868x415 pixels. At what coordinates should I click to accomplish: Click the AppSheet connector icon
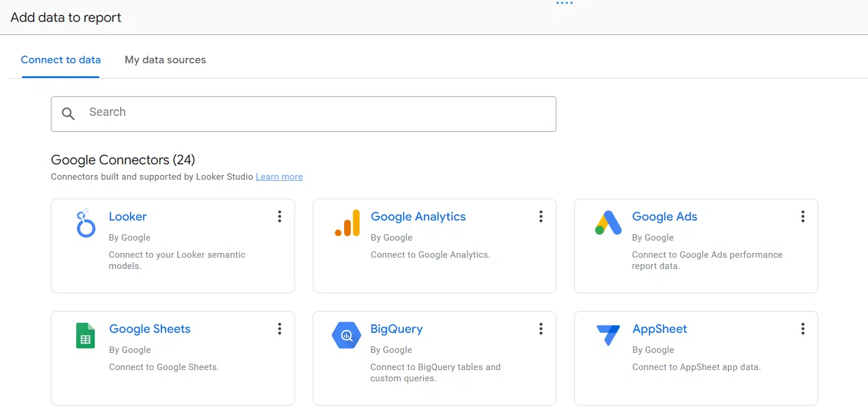608,335
